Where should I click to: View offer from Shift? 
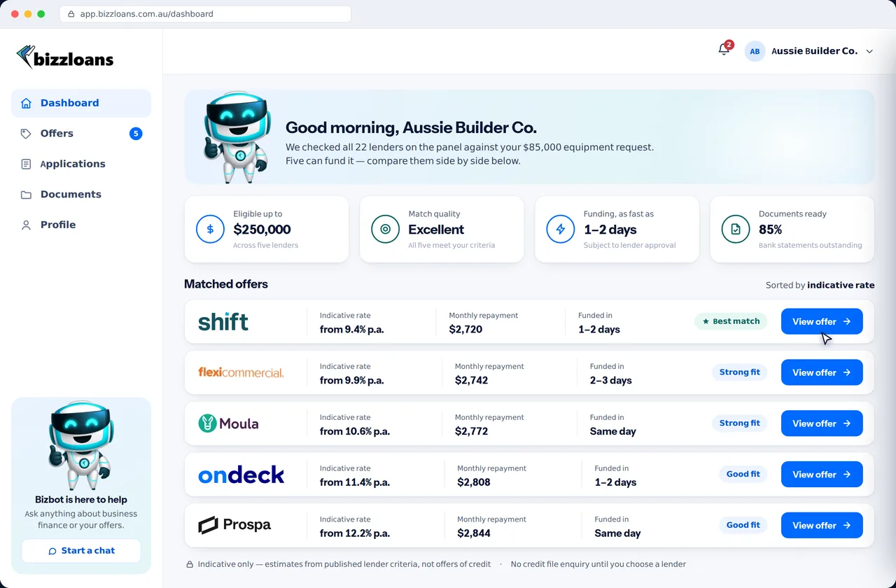point(822,321)
